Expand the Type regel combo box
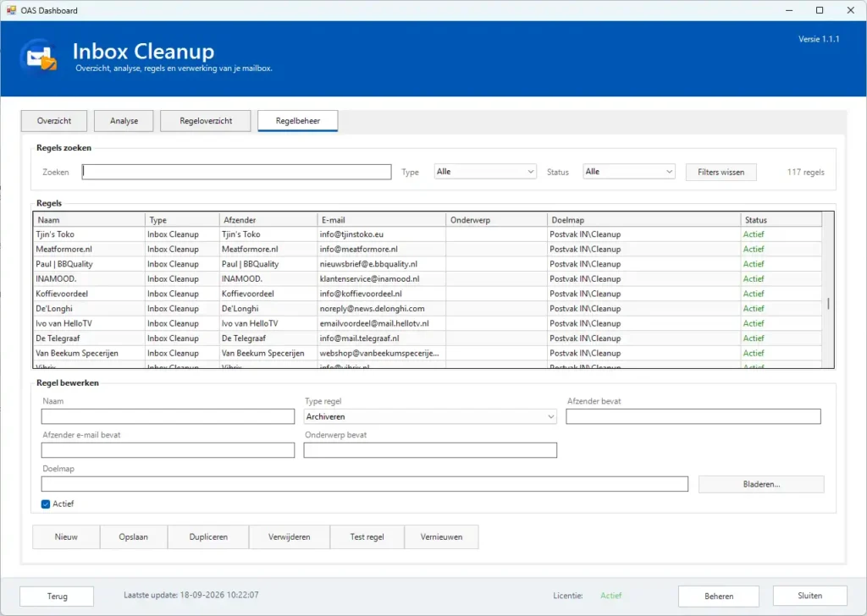The width and height of the screenshot is (867, 616). click(430, 416)
